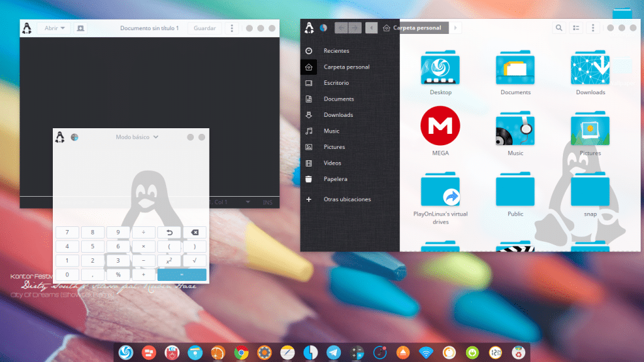Open Telegram from the dock
Screen dimensions: 644x362
pos(333,352)
